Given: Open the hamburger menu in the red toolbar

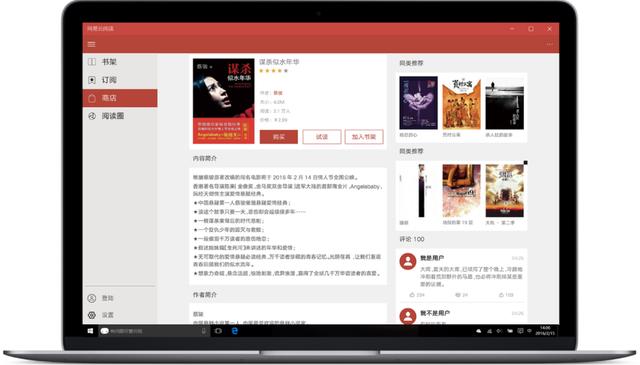Looking at the screenshot, I should [x=91, y=44].
